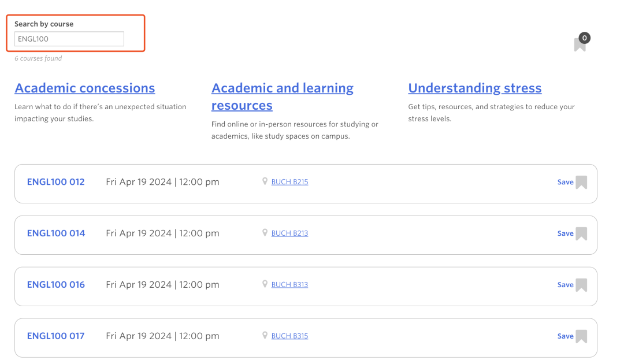Open the BUCH B215 location link

[x=290, y=182]
